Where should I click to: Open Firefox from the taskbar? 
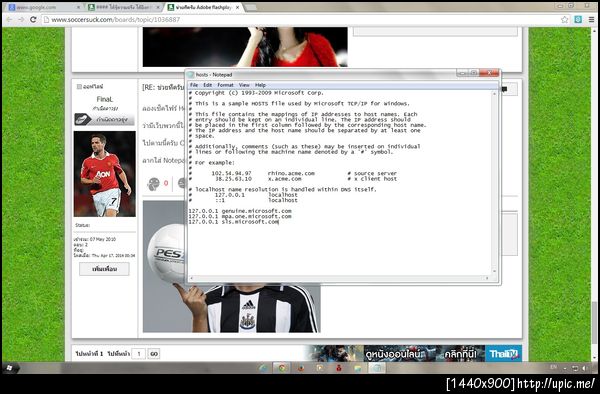click(301, 368)
